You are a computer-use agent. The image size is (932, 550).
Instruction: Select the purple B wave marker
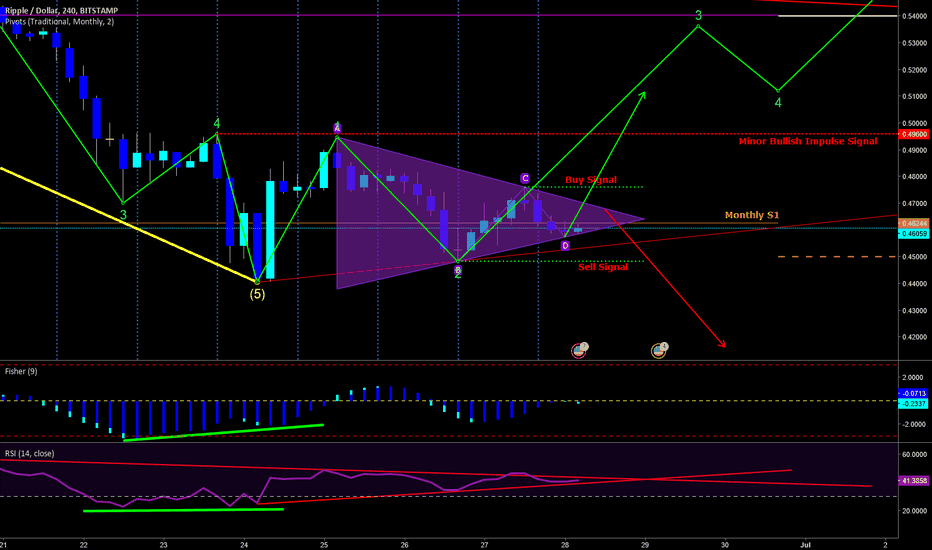click(458, 270)
